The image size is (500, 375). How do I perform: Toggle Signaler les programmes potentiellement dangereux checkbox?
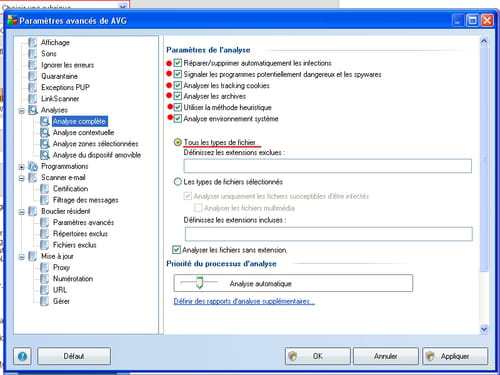(x=178, y=74)
